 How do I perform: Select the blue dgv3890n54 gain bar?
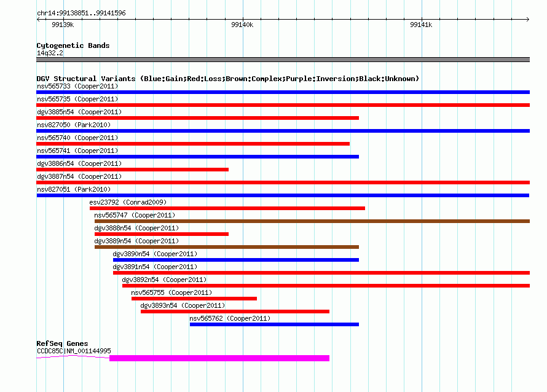236,260
